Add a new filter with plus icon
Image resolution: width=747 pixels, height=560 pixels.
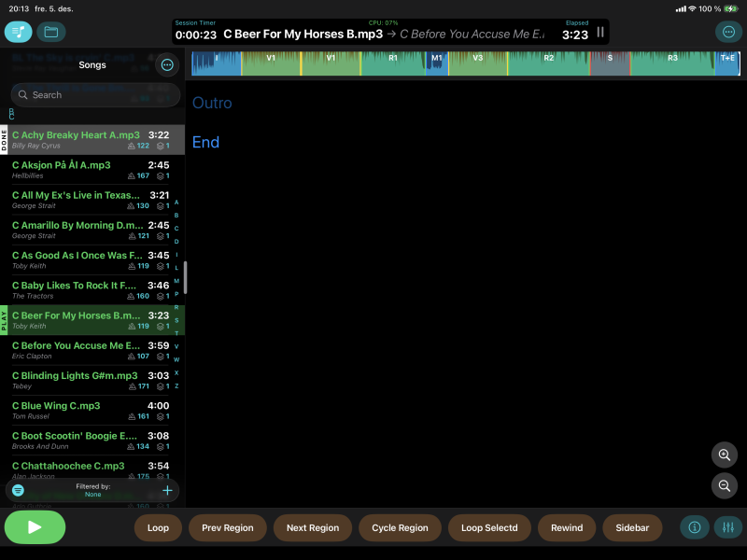167,490
